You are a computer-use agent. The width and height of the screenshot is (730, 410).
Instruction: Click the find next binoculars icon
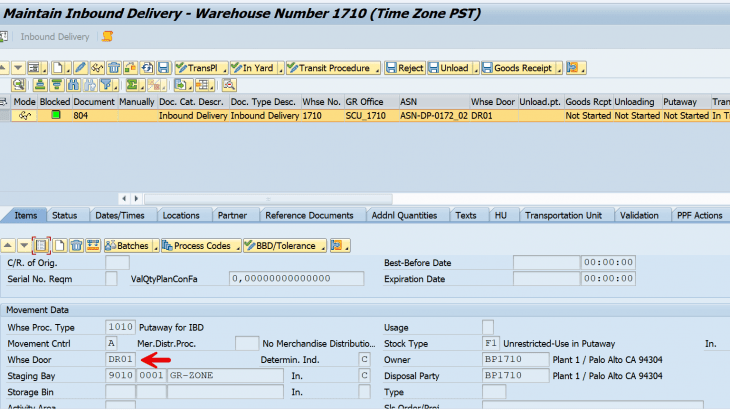coord(90,85)
